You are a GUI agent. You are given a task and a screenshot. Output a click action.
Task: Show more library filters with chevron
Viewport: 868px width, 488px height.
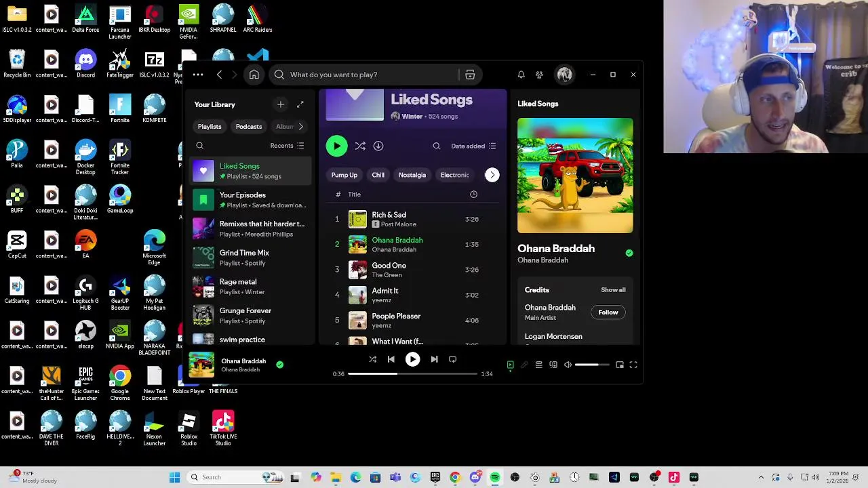(x=300, y=127)
